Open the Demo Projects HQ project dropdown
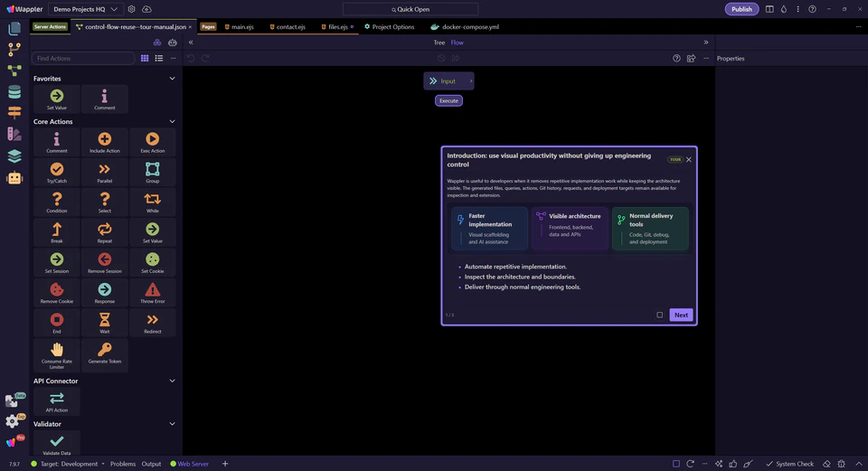Screen dimensions: 868x471 pos(85,9)
